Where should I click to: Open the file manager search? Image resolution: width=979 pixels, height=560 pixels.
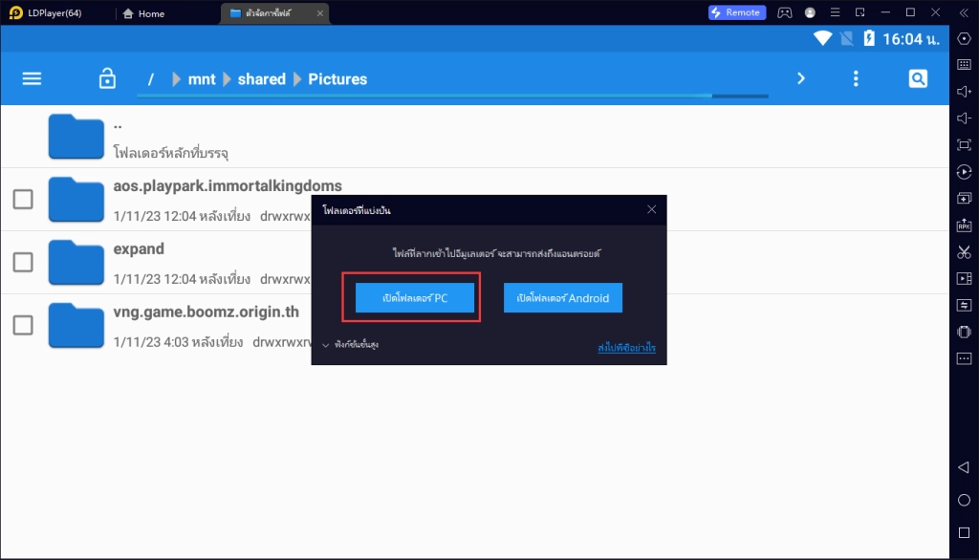point(918,78)
